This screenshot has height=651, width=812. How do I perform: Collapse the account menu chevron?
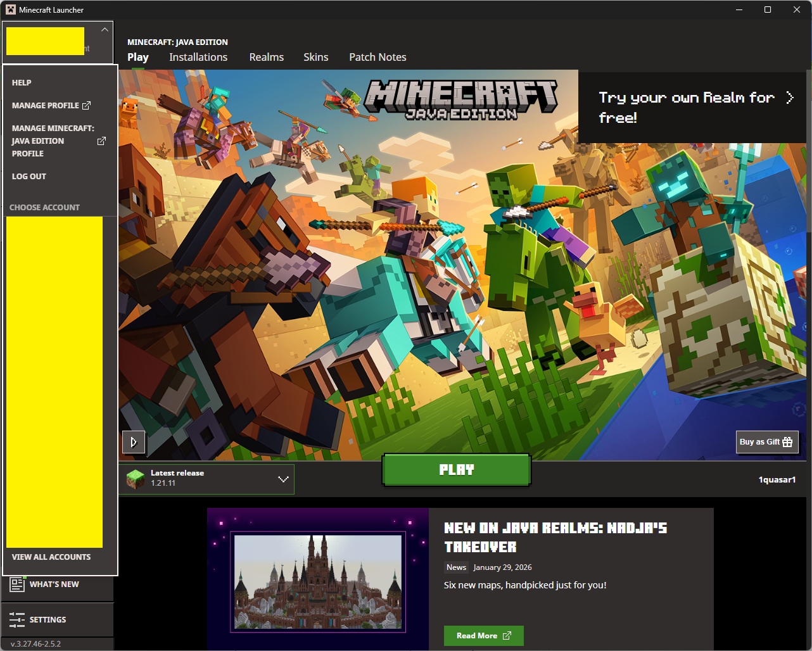point(105,30)
